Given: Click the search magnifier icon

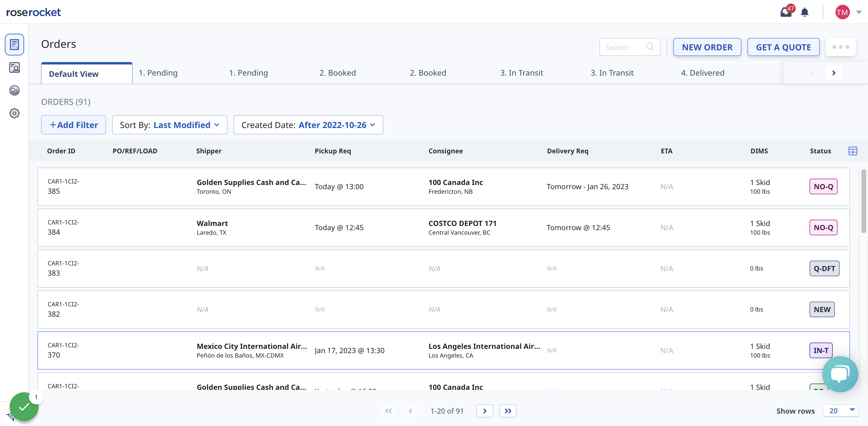Looking at the screenshot, I should [x=650, y=47].
